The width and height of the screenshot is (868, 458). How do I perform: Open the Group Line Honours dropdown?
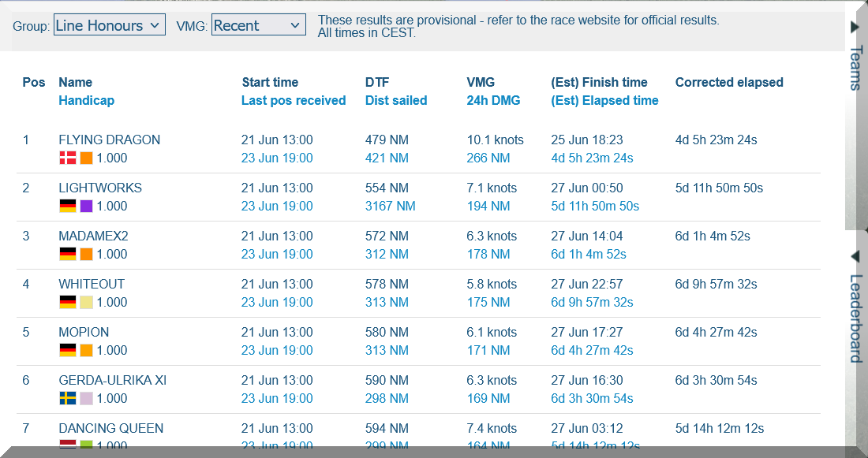[109, 25]
